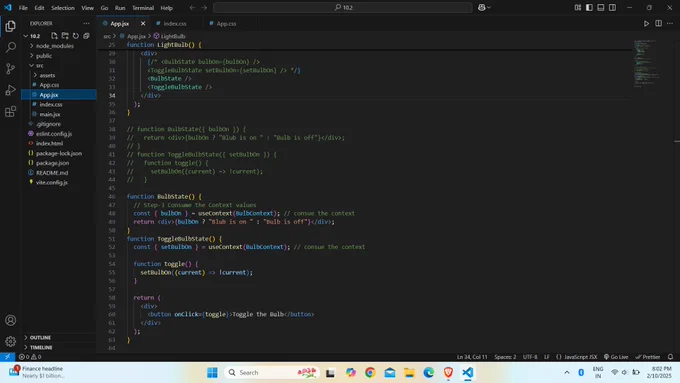Open the Search view in activity bar
Screen dimensions: 680x383
click(x=10, y=47)
